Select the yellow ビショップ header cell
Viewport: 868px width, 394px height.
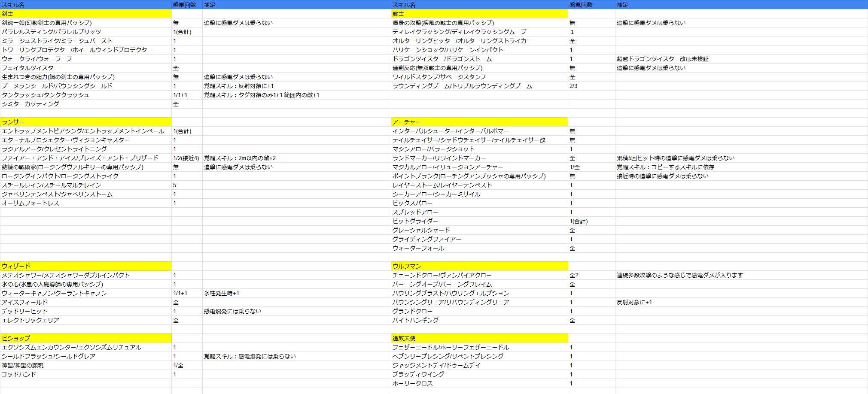point(86,338)
